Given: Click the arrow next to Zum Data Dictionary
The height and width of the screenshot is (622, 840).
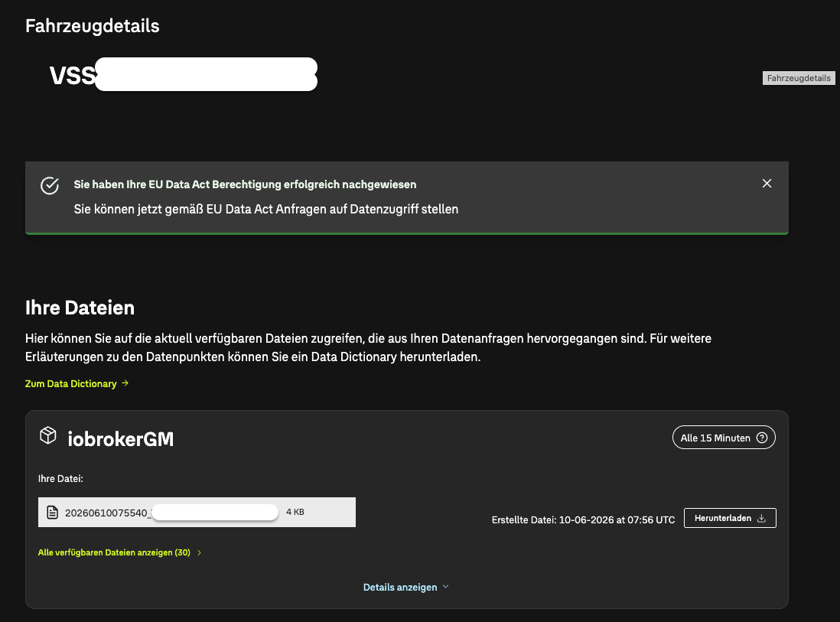Looking at the screenshot, I should 125,383.
